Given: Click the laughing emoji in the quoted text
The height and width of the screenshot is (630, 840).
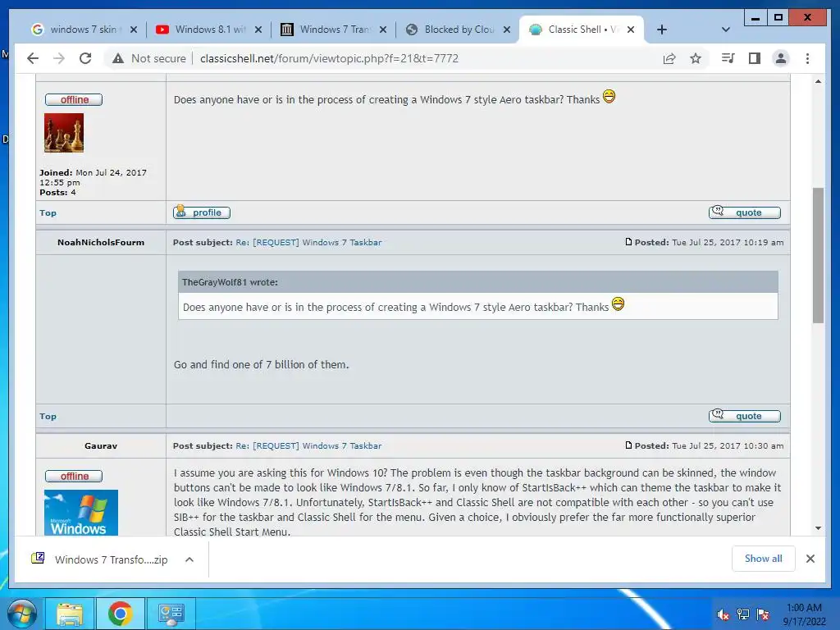Looking at the screenshot, I should coord(619,304).
